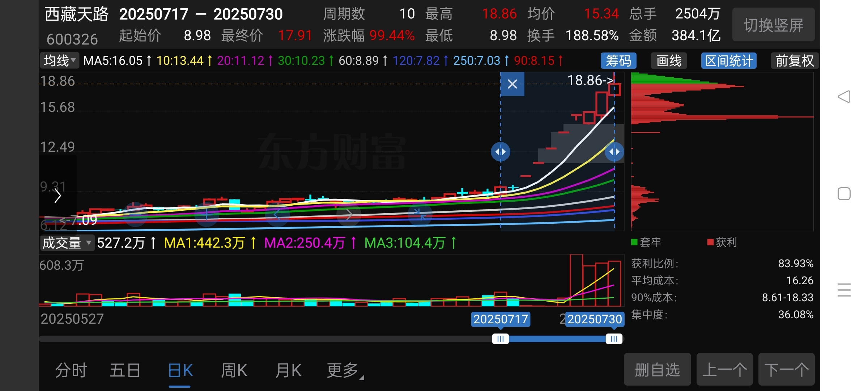Go to next stock with 下一个
The width and height of the screenshot is (868, 391).
(786, 370)
